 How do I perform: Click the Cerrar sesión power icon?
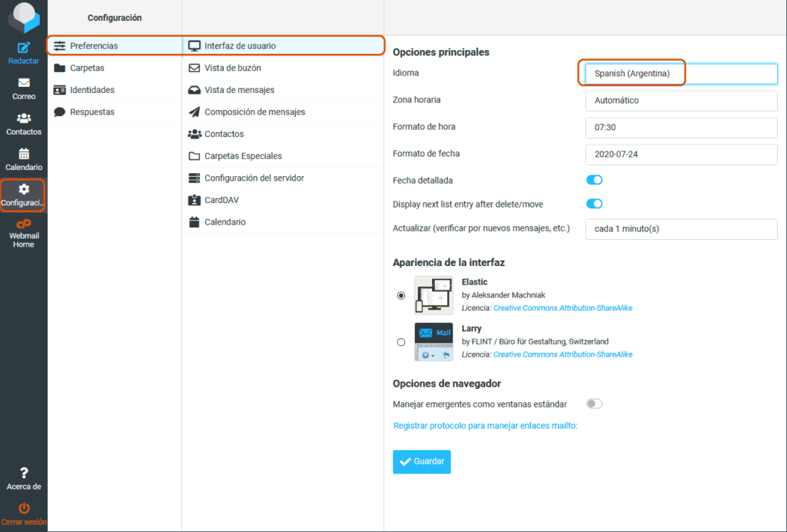(24, 508)
